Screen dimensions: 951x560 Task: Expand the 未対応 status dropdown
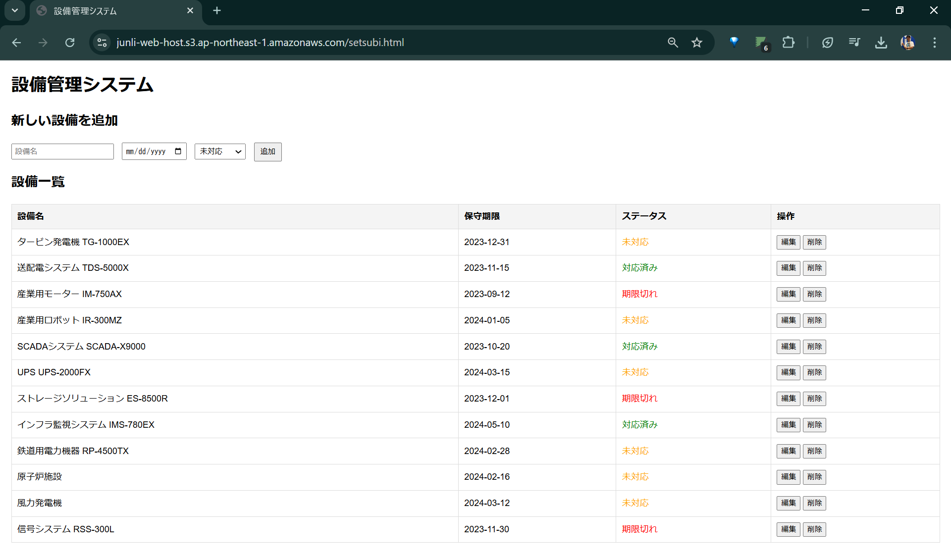pyautogui.click(x=220, y=152)
